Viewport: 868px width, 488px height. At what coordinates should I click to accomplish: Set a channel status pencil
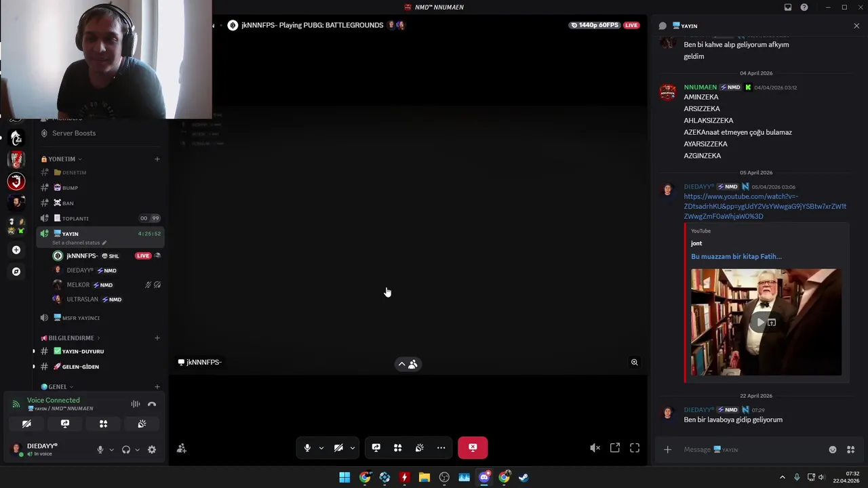pyautogui.click(x=104, y=243)
